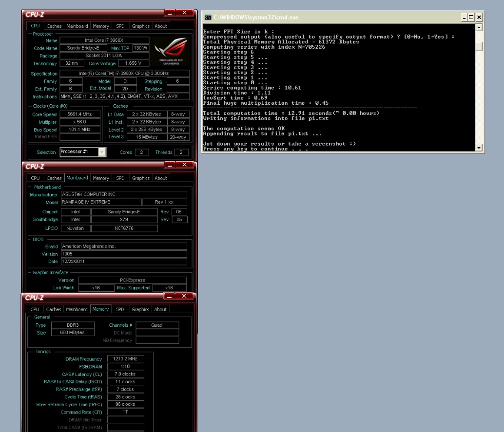Screen dimensions: 504x432
Task: Close the cmd.exe window
Action: point(479,18)
